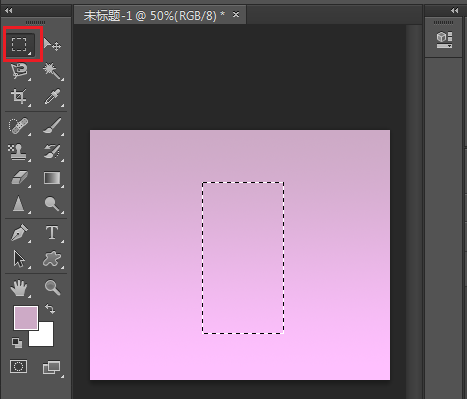
Task: Select the Move tool
Action: coord(52,44)
